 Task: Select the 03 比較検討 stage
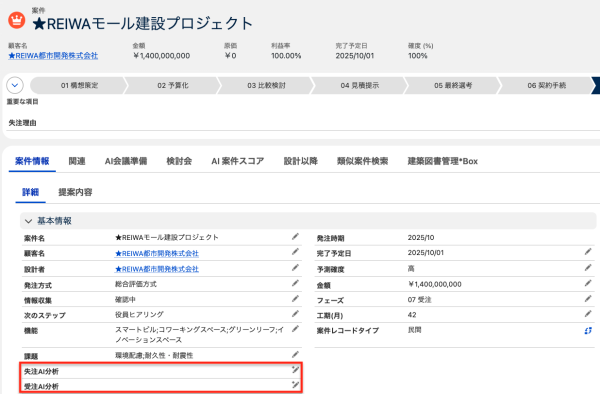[x=266, y=85]
